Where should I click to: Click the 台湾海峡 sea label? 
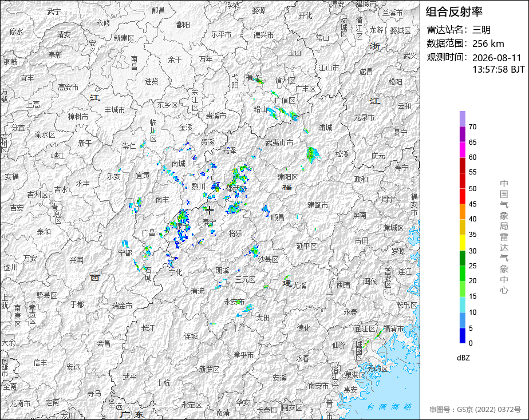click(389, 407)
